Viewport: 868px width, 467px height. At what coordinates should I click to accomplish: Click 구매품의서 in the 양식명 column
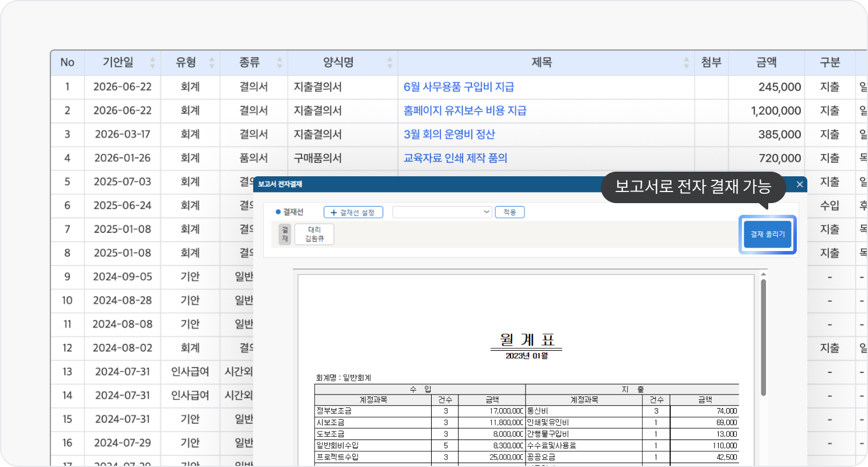(x=318, y=158)
